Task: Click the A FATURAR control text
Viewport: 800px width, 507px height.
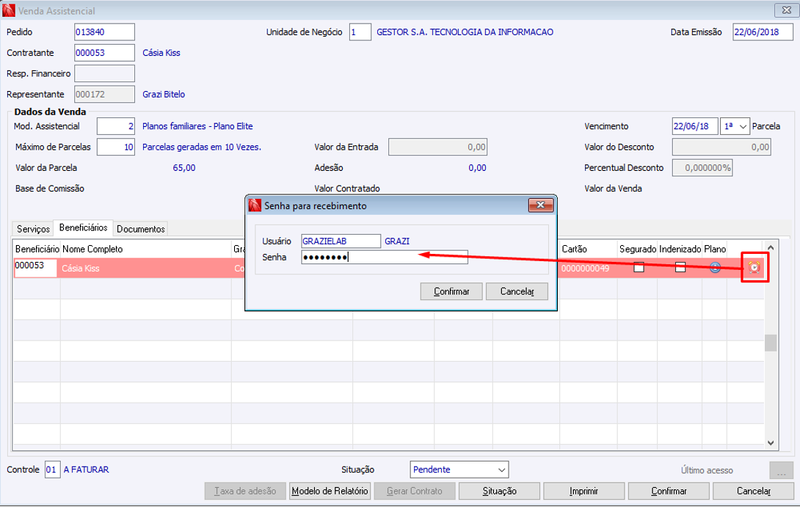Action: (x=86, y=469)
